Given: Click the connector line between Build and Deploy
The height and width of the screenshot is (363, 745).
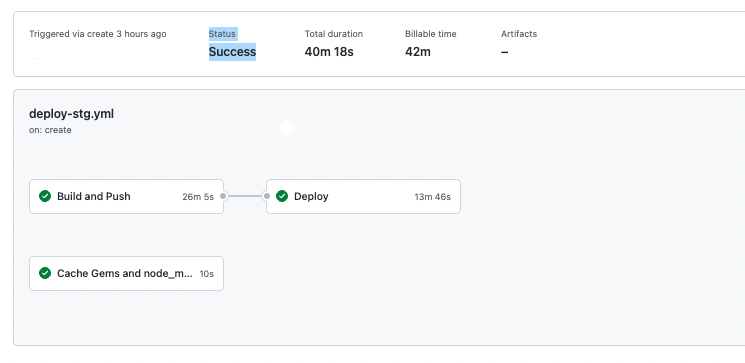Looking at the screenshot, I should click(x=245, y=196).
